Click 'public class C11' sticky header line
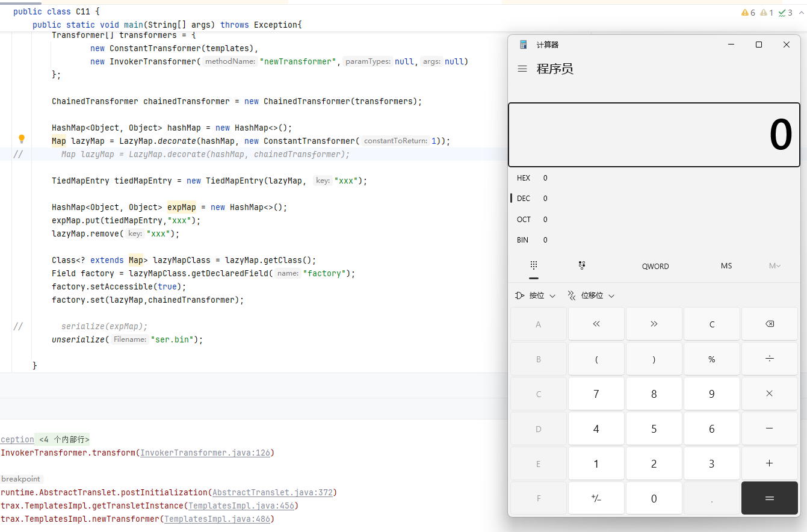This screenshot has width=807, height=532. 57,12
